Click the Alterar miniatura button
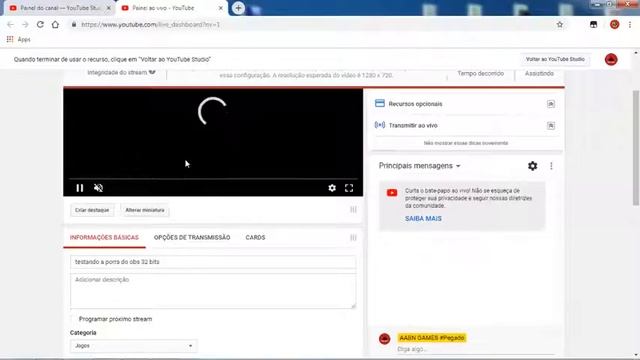Screen dimensions: 640x360 (145, 210)
